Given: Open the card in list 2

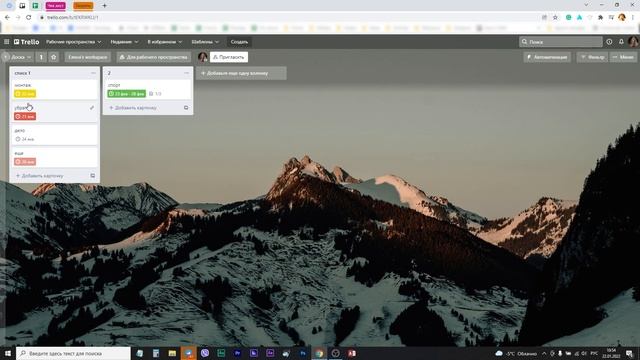Looking at the screenshot, I should [x=148, y=89].
